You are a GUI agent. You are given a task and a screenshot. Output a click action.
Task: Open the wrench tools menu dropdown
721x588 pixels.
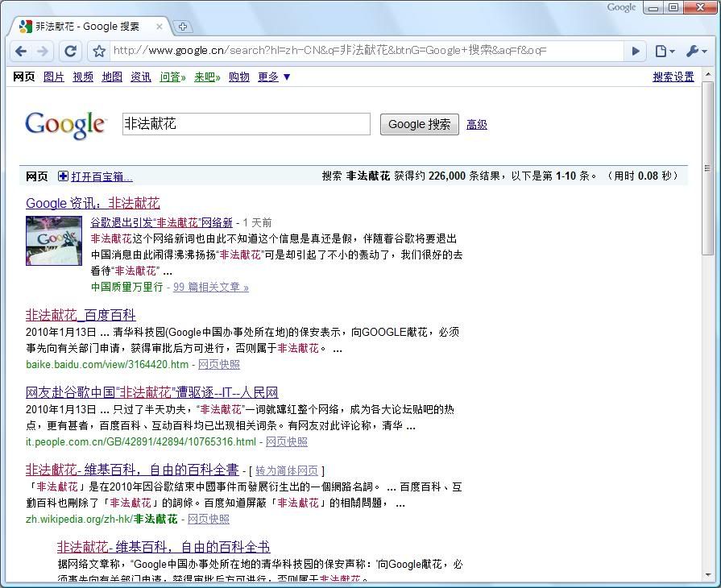click(696, 52)
